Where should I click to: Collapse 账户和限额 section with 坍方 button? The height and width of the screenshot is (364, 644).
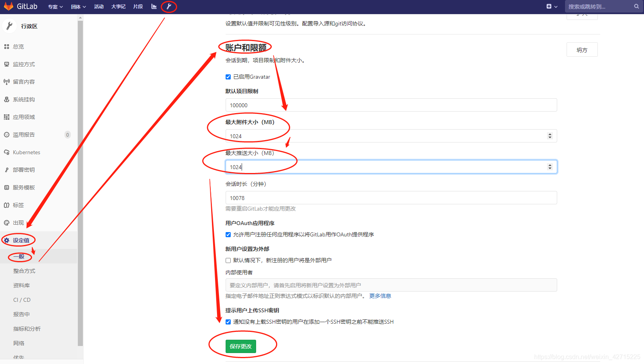(x=582, y=50)
